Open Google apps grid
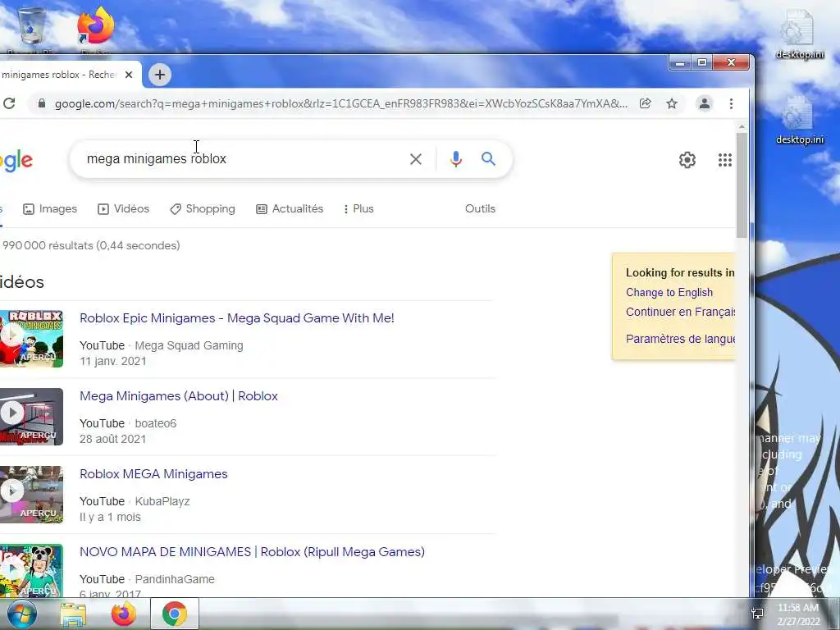Screen dimensions: 840x630 [725, 160]
